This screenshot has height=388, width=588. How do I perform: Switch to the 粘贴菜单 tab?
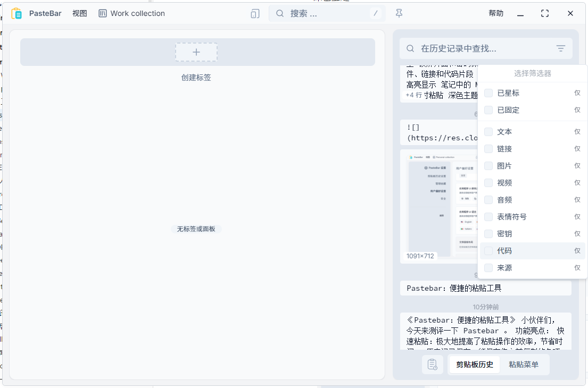tap(525, 365)
